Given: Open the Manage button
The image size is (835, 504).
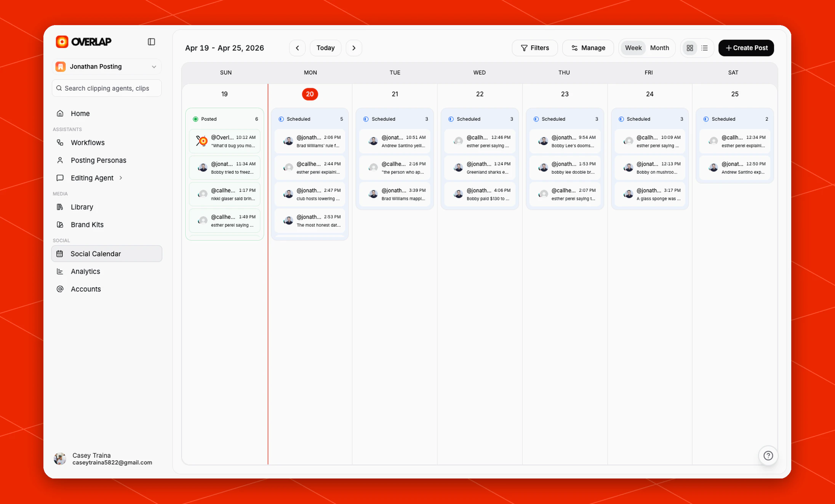Looking at the screenshot, I should click(x=588, y=48).
